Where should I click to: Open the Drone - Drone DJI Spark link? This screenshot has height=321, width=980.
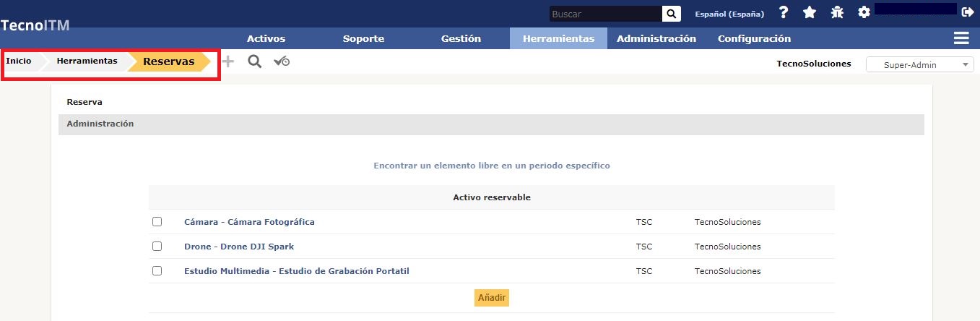click(239, 247)
